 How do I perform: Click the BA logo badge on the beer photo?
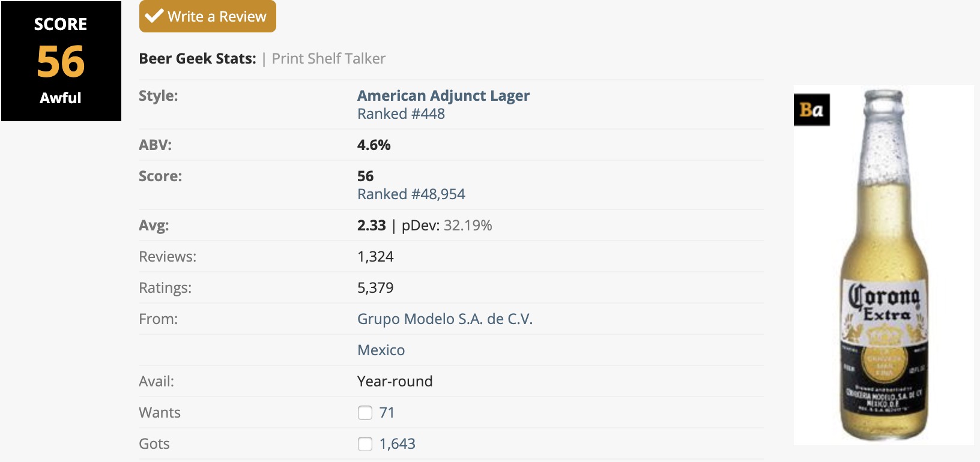coord(811,110)
